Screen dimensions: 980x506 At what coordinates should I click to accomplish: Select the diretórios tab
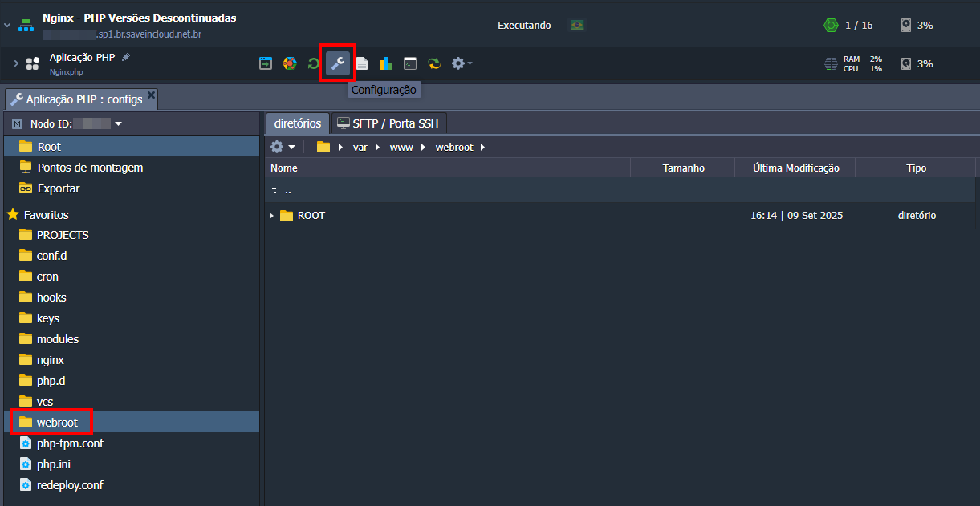point(297,123)
